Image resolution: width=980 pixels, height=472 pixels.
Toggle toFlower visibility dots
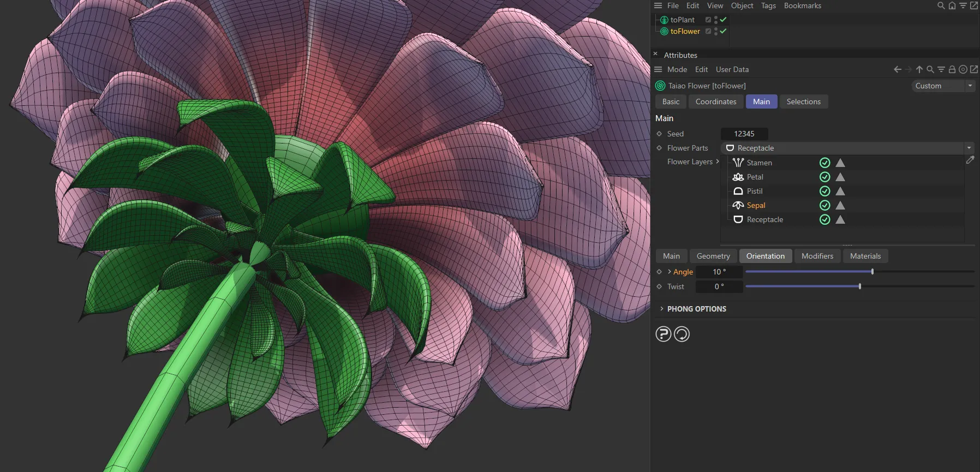tap(716, 31)
